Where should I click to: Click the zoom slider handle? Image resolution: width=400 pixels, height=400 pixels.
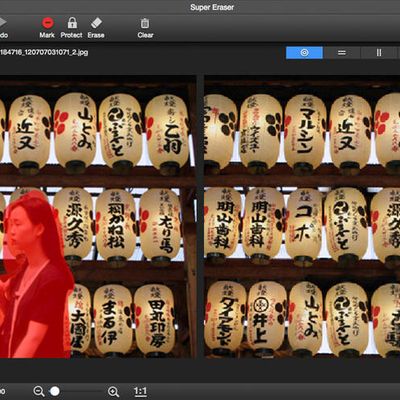click(x=55, y=391)
